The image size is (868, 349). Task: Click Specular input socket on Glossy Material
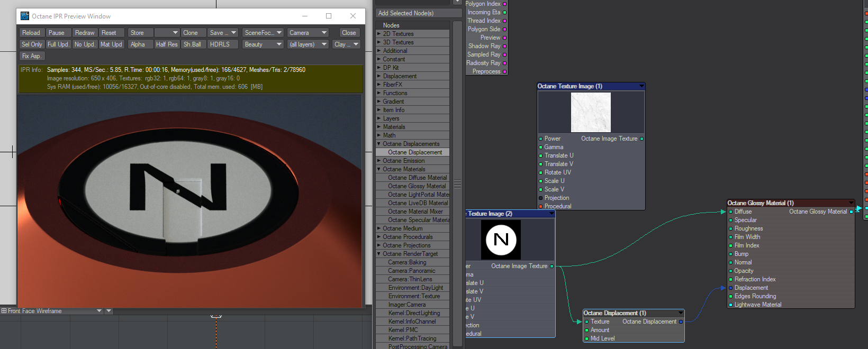point(731,220)
